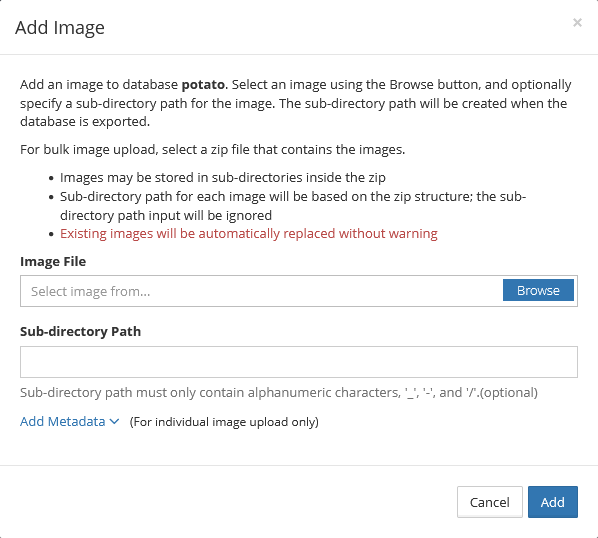
Task: Click the bullet about zip structure path
Action: pyautogui.click(x=293, y=206)
